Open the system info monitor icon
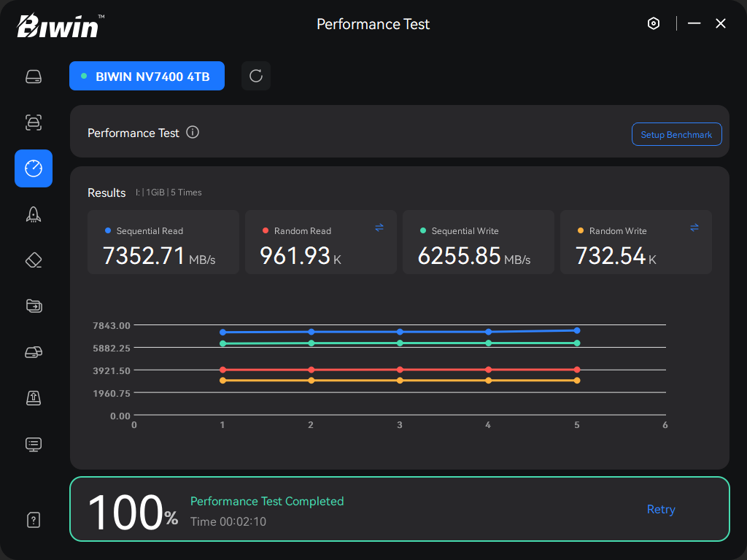The width and height of the screenshot is (747, 560). coord(34,443)
